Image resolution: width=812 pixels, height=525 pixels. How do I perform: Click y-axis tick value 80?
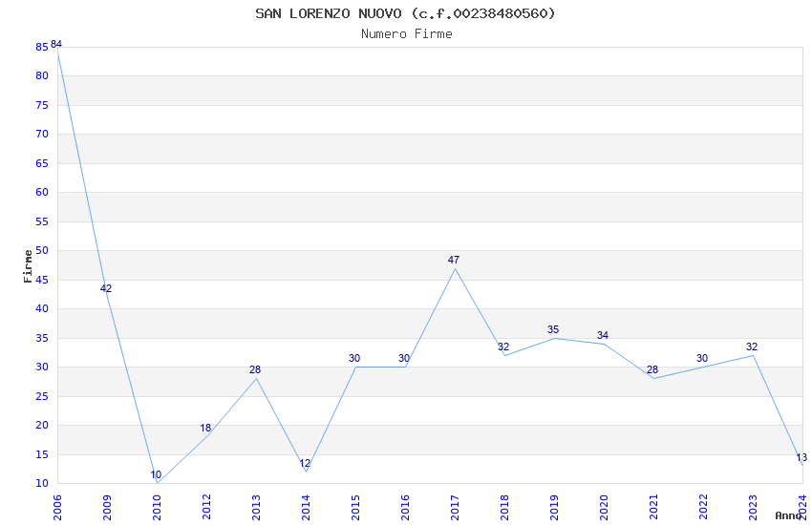42,75
